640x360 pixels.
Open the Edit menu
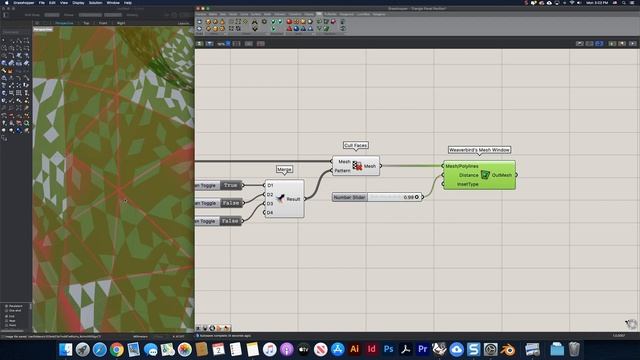coord(52,2)
